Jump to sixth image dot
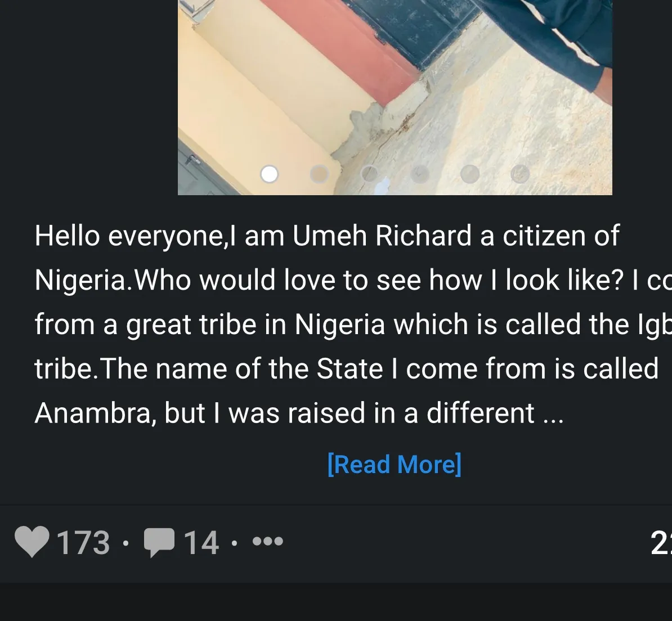672x621 pixels. pos(520,174)
